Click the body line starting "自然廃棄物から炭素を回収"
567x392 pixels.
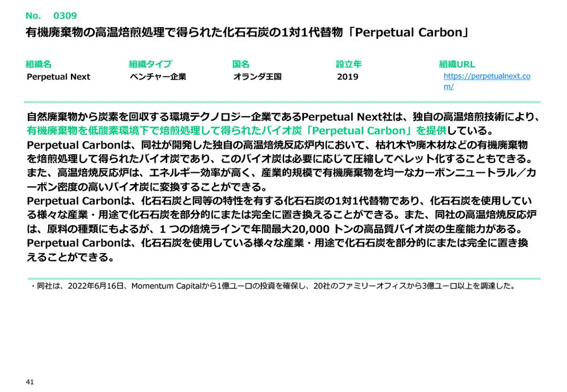(x=283, y=117)
